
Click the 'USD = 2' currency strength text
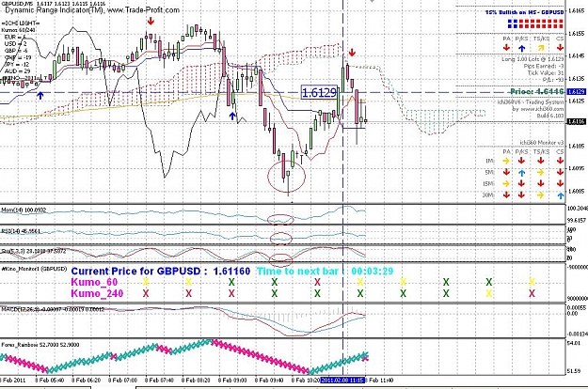[x=15, y=44]
